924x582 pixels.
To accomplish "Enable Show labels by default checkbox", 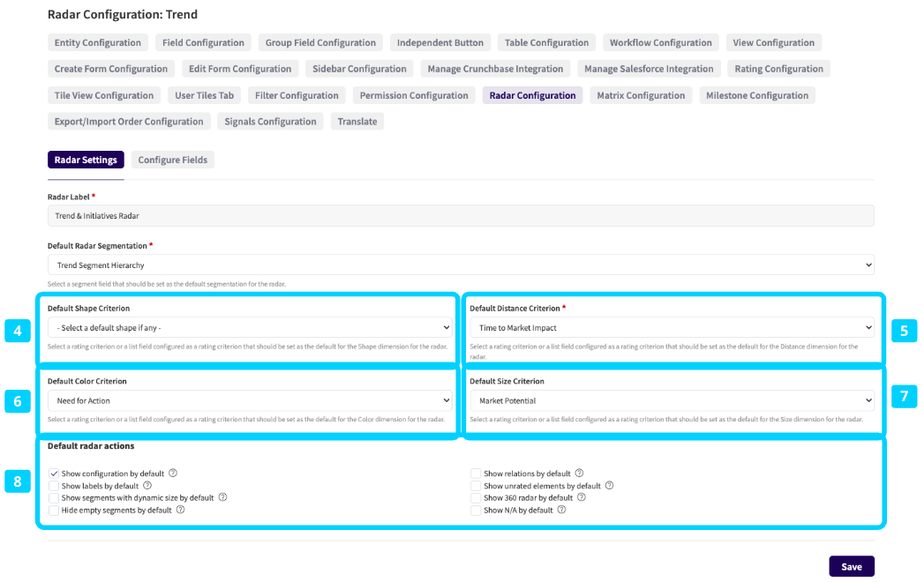I will 54,486.
